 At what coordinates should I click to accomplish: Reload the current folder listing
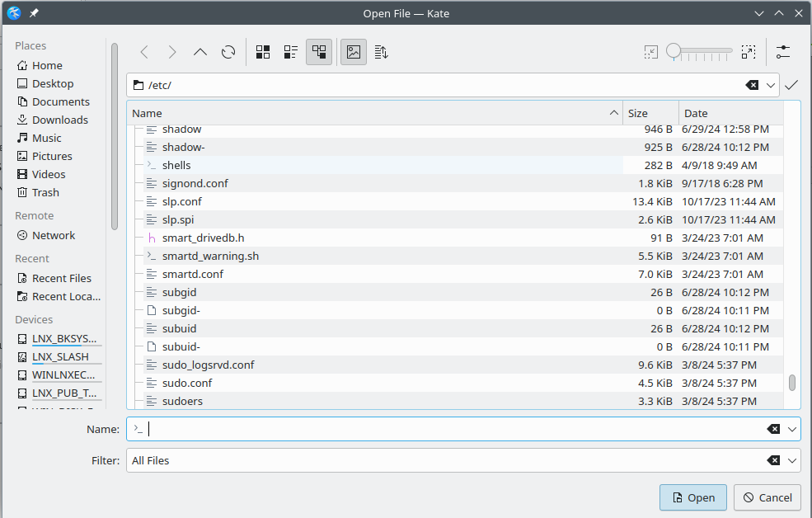[x=228, y=52]
